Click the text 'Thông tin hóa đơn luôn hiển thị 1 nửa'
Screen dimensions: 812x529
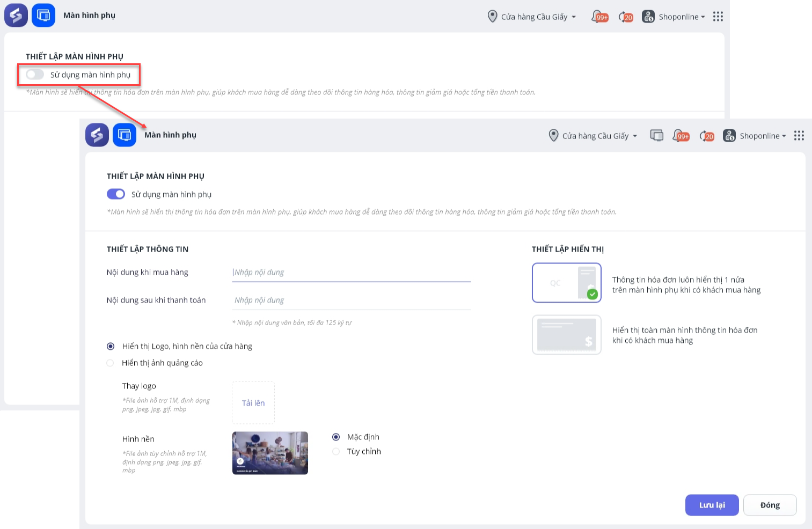(678, 280)
